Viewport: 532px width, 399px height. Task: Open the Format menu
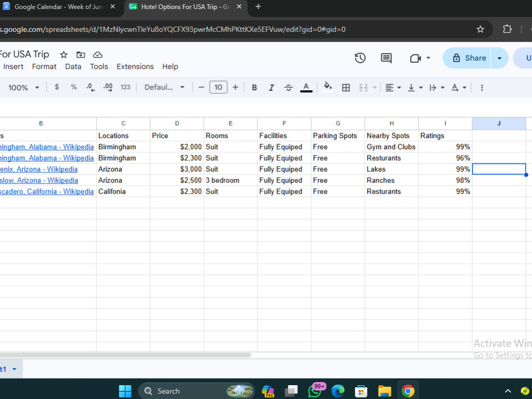click(44, 66)
